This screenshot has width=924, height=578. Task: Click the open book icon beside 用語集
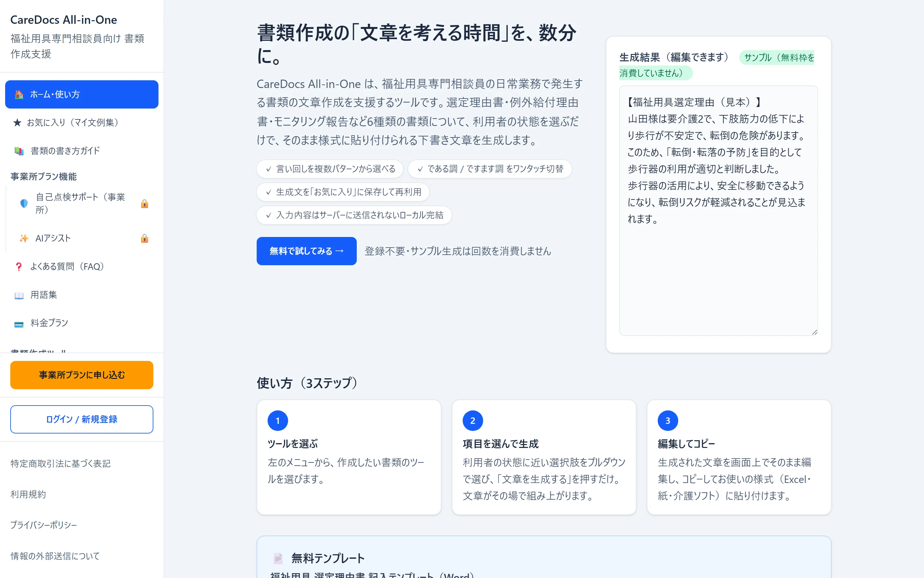coord(19,295)
